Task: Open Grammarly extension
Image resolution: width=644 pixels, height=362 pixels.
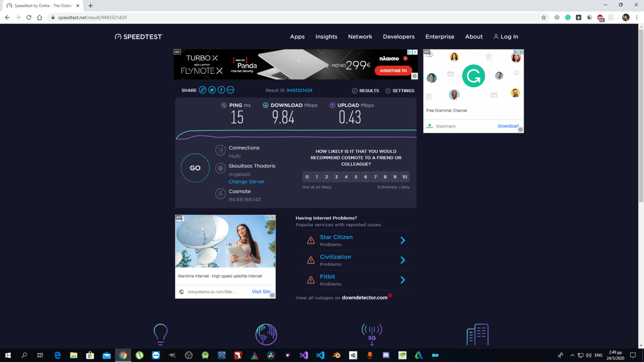Action: (568, 17)
